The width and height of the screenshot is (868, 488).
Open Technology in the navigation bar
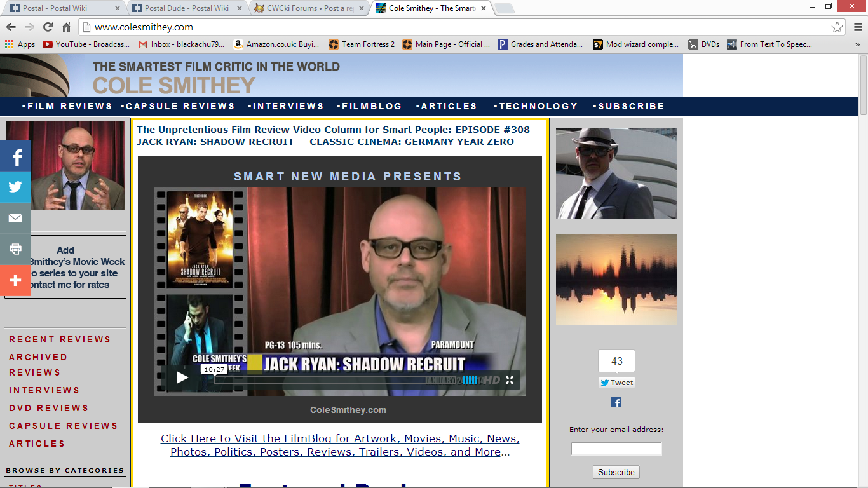point(536,106)
